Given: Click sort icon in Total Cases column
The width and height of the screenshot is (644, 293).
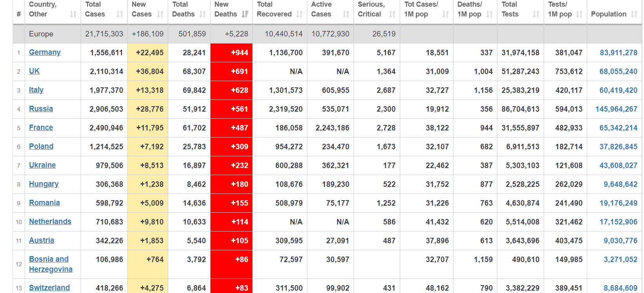Looking at the screenshot, I should tap(120, 14).
